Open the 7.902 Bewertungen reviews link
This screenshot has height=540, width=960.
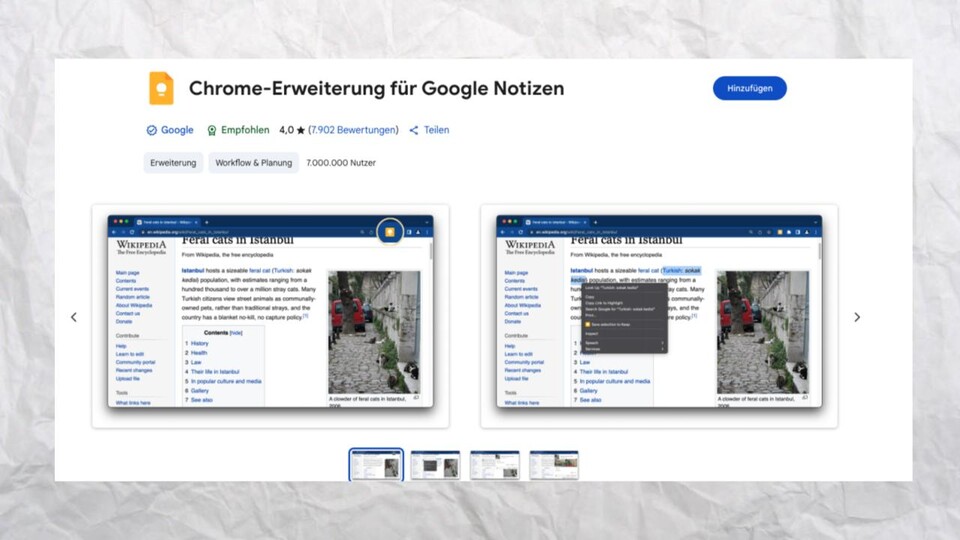click(x=353, y=130)
